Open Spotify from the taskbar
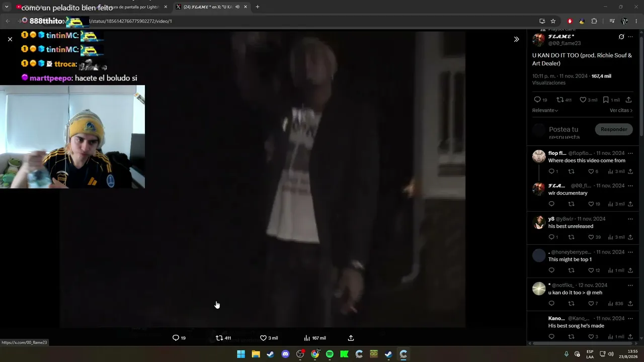The image size is (644, 362). pos(330,354)
